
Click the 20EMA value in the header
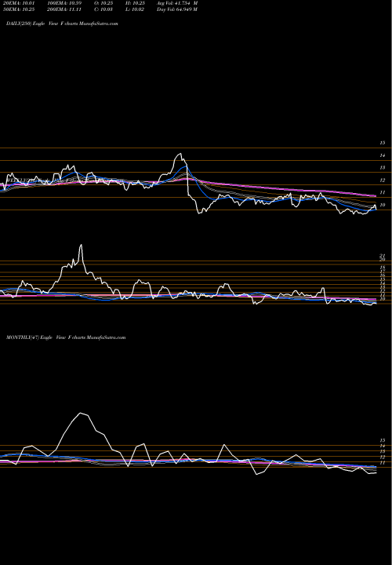coord(18,3)
